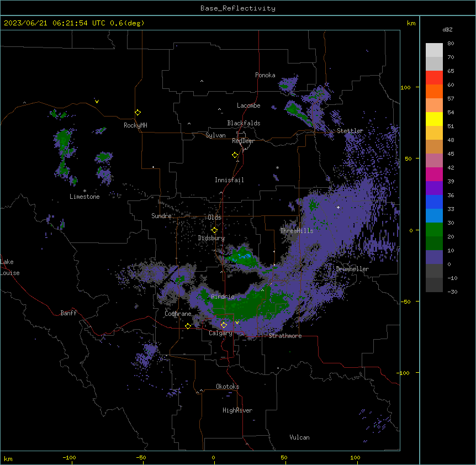Click the Stettler town label
The image size is (476, 465).
(x=350, y=131)
